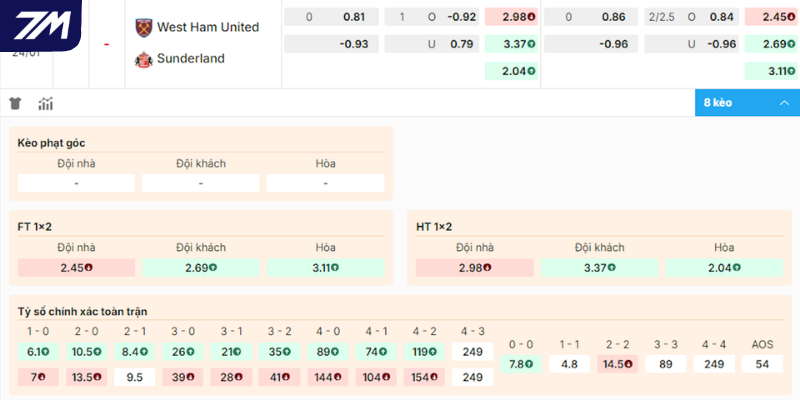Pick FT 1×2 draw odds 3.11
The image size is (800, 400).
tap(326, 267)
